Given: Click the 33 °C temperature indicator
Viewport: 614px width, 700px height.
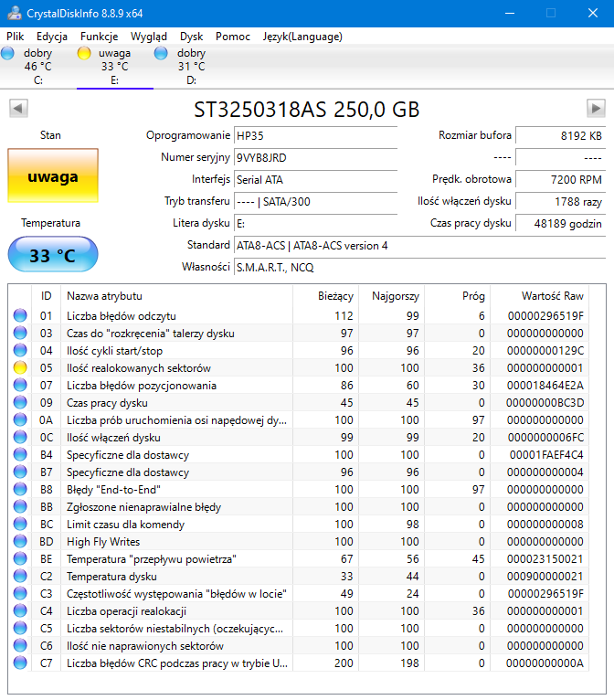Looking at the screenshot, I should (x=53, y=254).
